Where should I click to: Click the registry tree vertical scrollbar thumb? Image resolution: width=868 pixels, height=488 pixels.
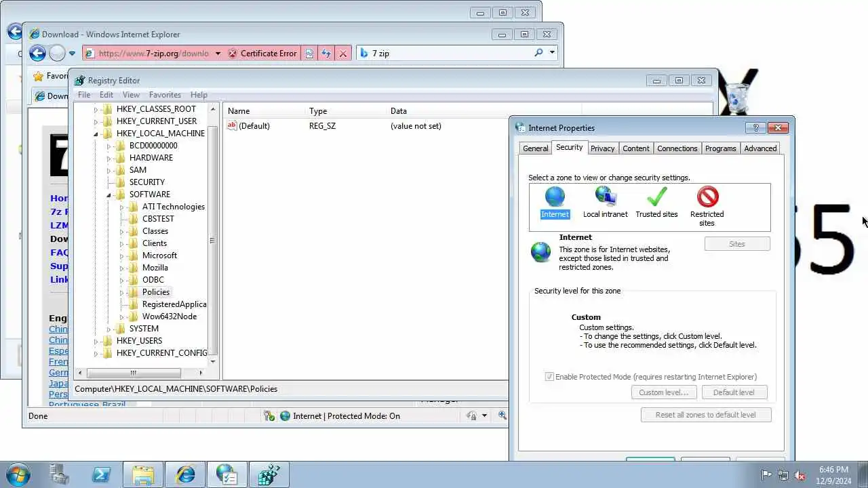[x=213, y=240]
